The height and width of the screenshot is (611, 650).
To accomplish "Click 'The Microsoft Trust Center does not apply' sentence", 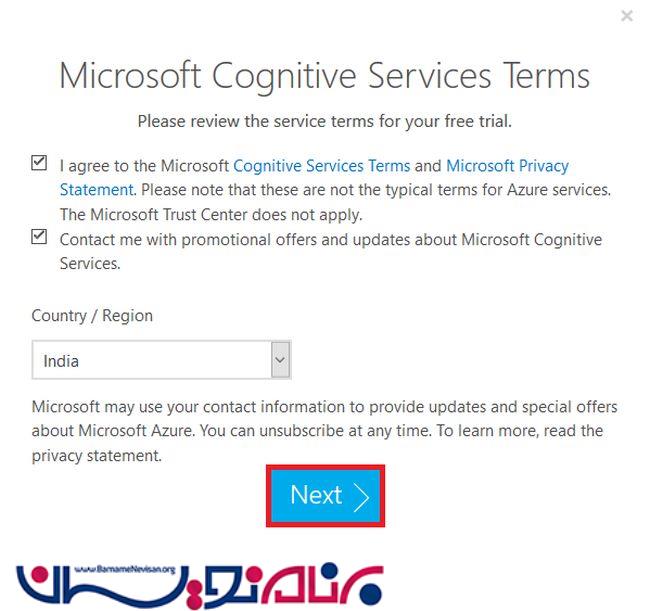I will [211, 215].
